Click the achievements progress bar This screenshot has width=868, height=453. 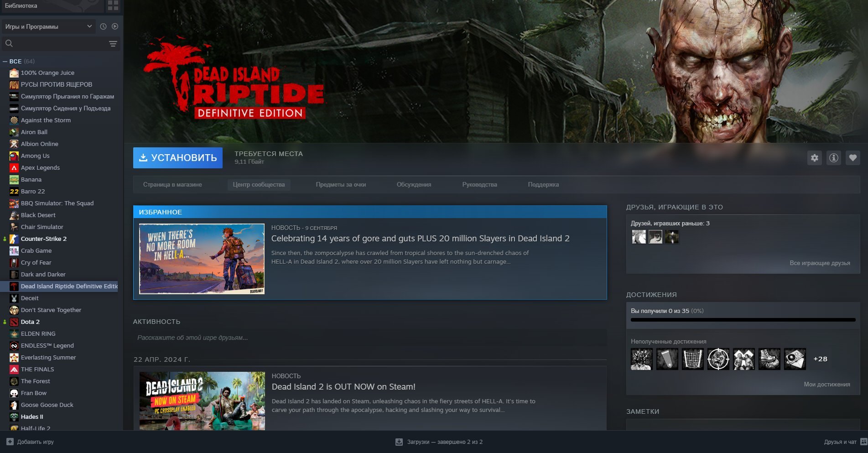pos(743,320)
